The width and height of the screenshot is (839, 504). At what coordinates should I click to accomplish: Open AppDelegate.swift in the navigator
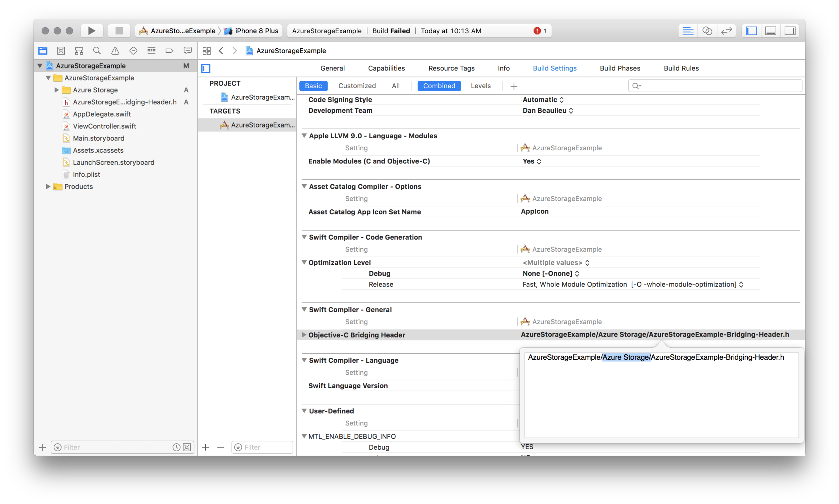click(102, 114)
